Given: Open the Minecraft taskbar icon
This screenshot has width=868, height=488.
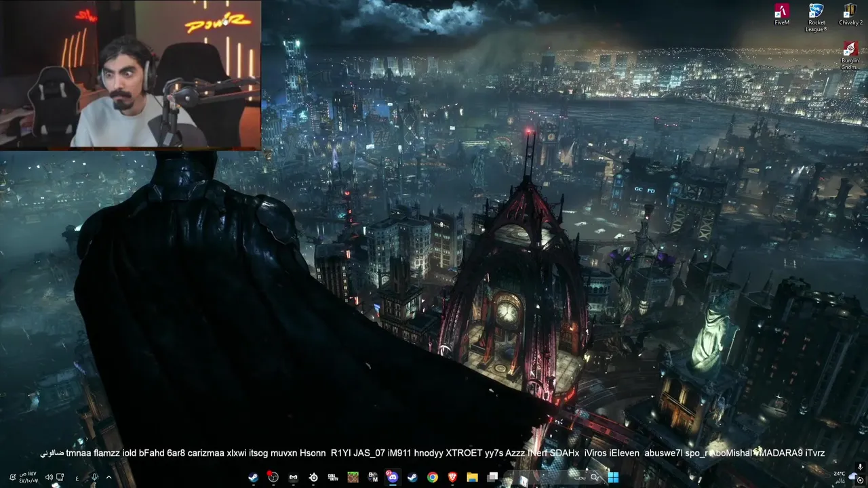Looking at the screenshot, I should coord(353,477).
